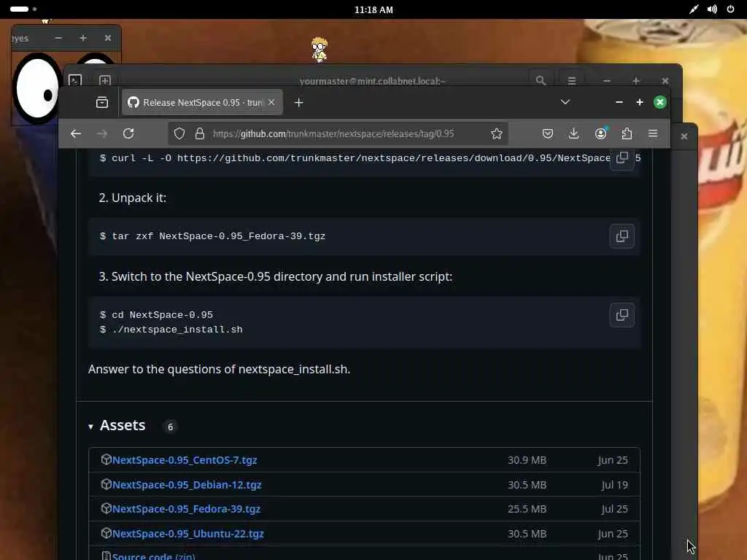747x560 pixels.
Task: Add a new tab in the terminal window
Action: pyautogui.click(x=105, y=80)
